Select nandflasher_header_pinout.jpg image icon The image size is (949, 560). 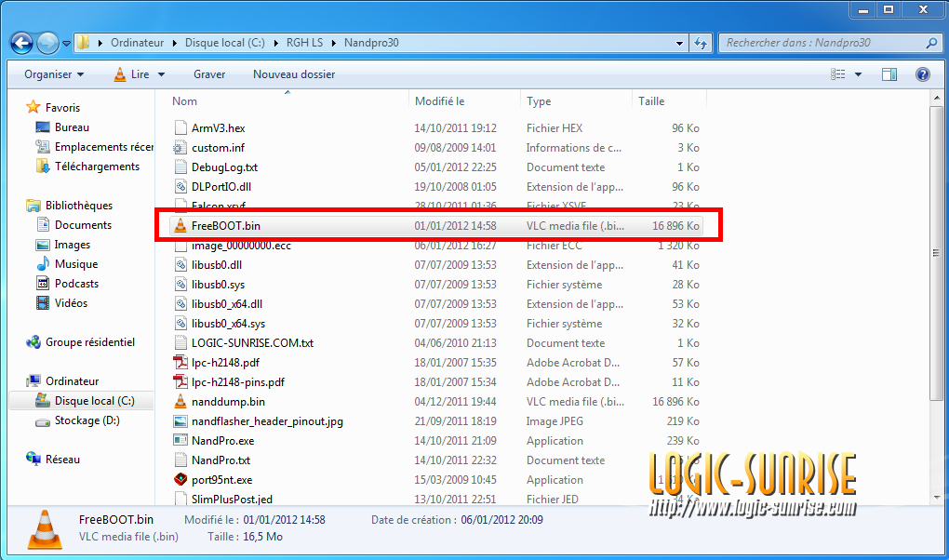tap(180, 421)
